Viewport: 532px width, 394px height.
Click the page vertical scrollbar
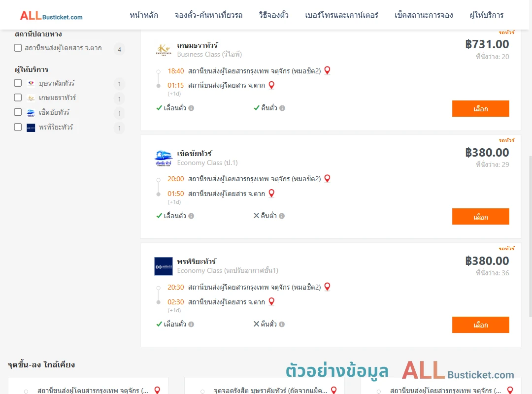coord(530,236)
